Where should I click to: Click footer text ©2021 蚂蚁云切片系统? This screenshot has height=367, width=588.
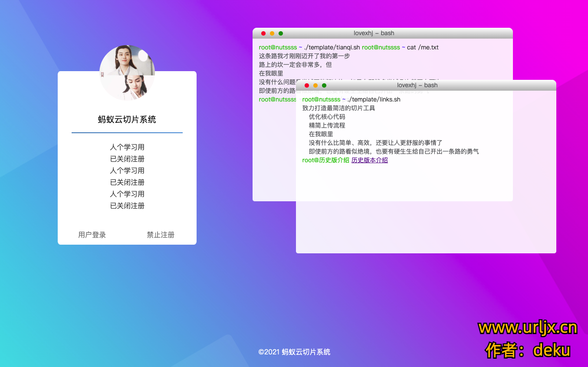(x=294, y=352)
